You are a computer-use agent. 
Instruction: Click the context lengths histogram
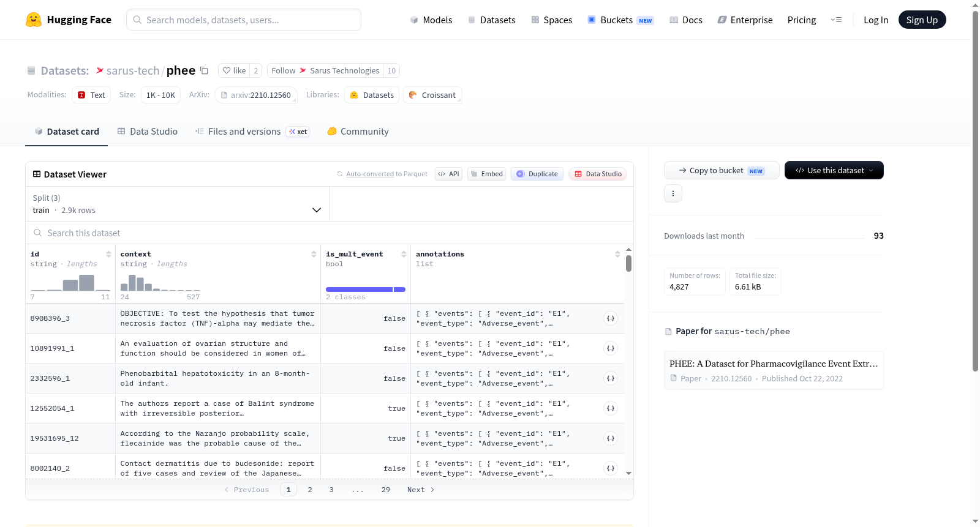coord(160,282)
